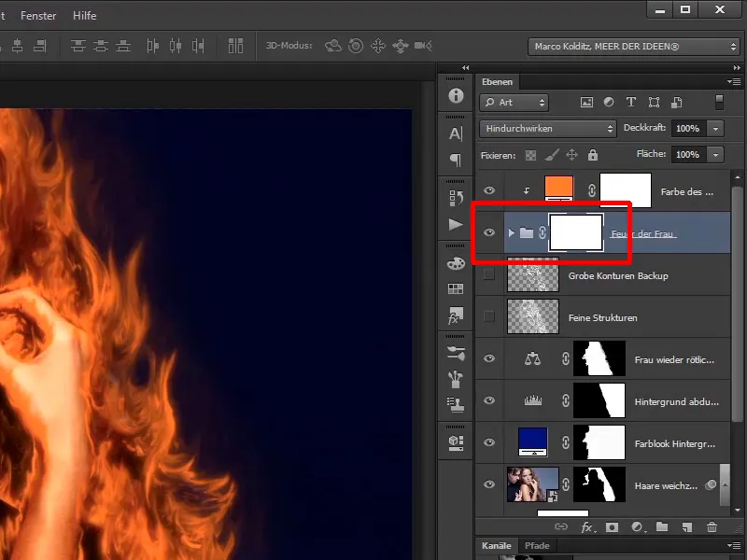Hide the Frau wieder rötlich layer
This screenshot has width=747, height=560.
489,358
